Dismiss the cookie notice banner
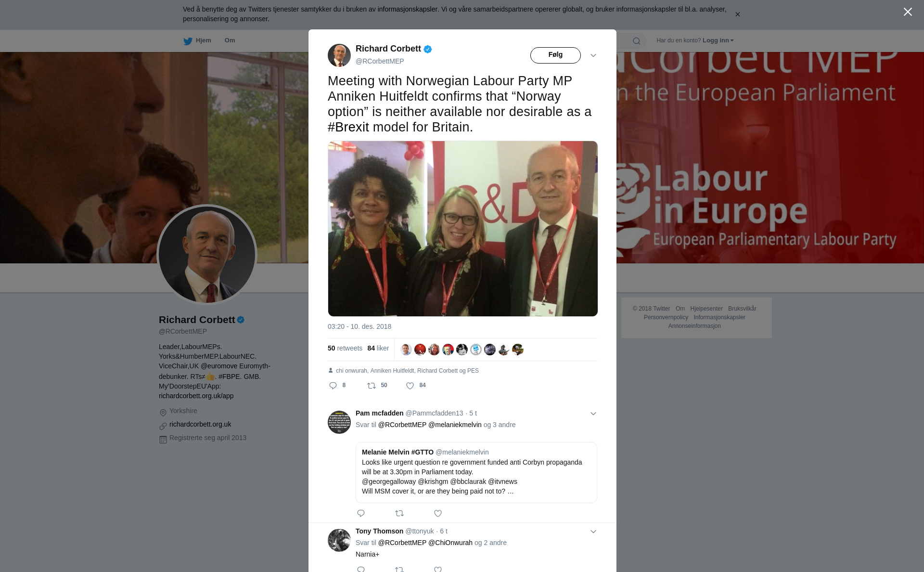This screenshot has height=572, width=924. [737, 14]
